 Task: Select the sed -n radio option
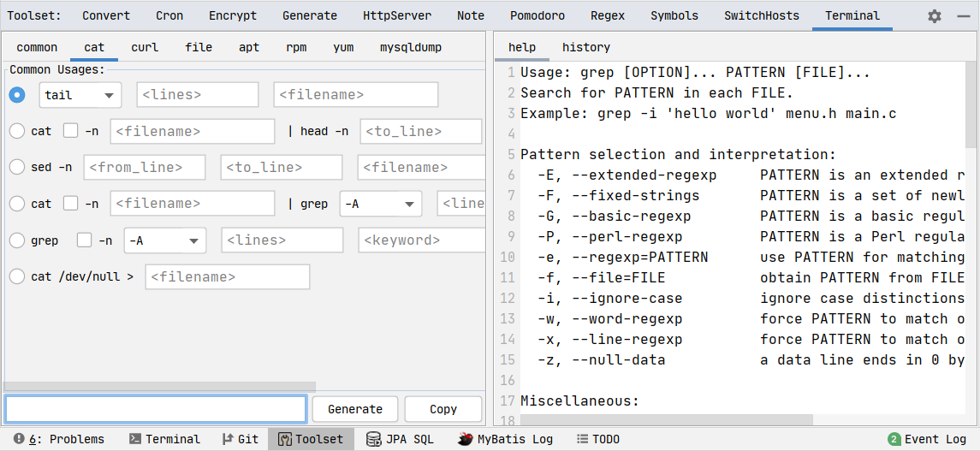[17, 168]
